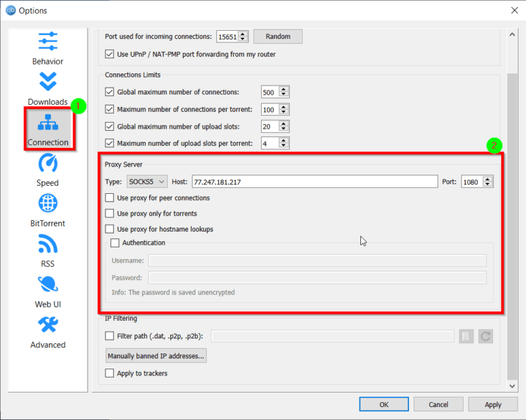Click the qBittorrent logo in title bar

[x=11, y=10]
